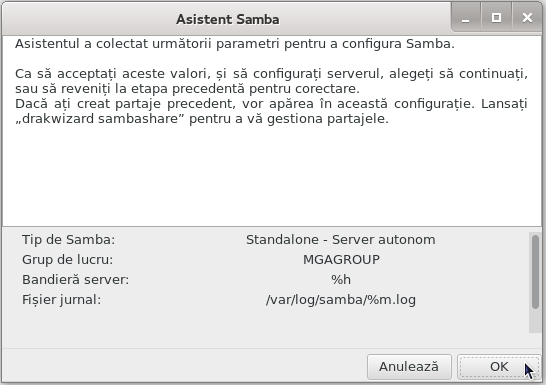The width and height of the screenshot is (546, 385).
Task: Click the first line about collected parameters
Action: tap(235, 44)
